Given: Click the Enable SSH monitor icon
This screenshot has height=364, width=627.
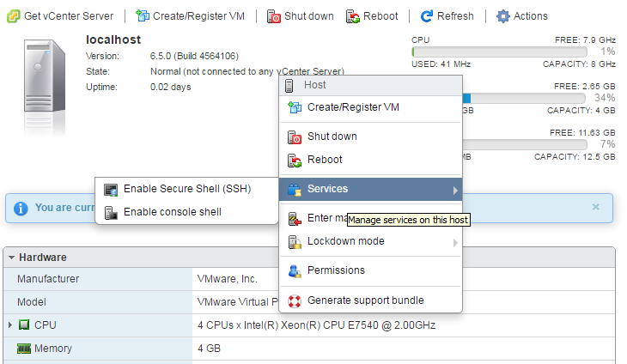Looking at the screenshot, I should (x=111, y=190).
